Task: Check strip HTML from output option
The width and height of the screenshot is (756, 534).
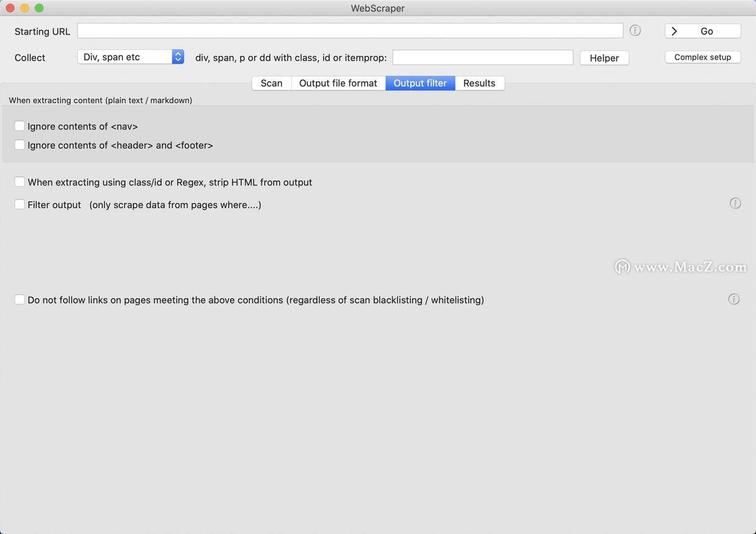Action: 20,182
